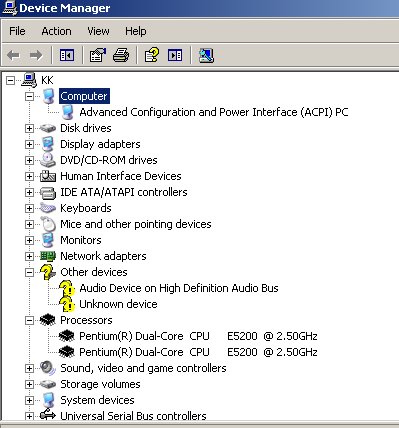Toggle the console tree pane icon
Viewport: 399px width, 428px height.
[x=67, y=55]
